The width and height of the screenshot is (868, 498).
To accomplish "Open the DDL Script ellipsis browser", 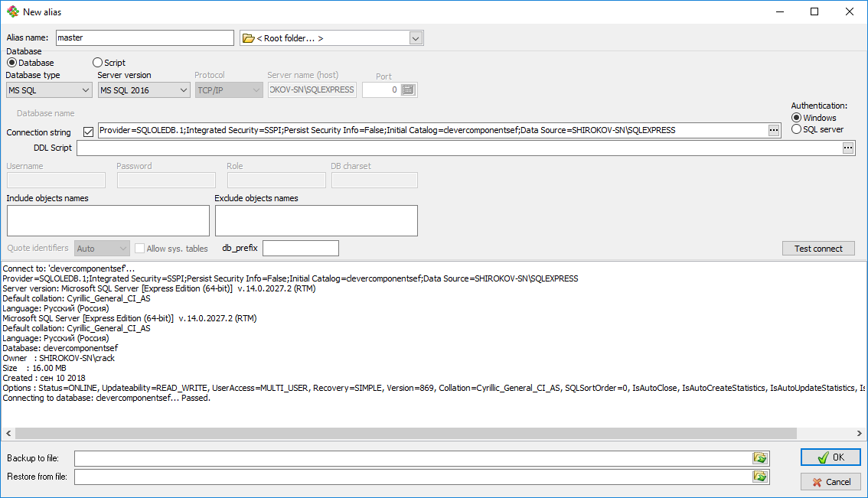I will pos(848,148).
